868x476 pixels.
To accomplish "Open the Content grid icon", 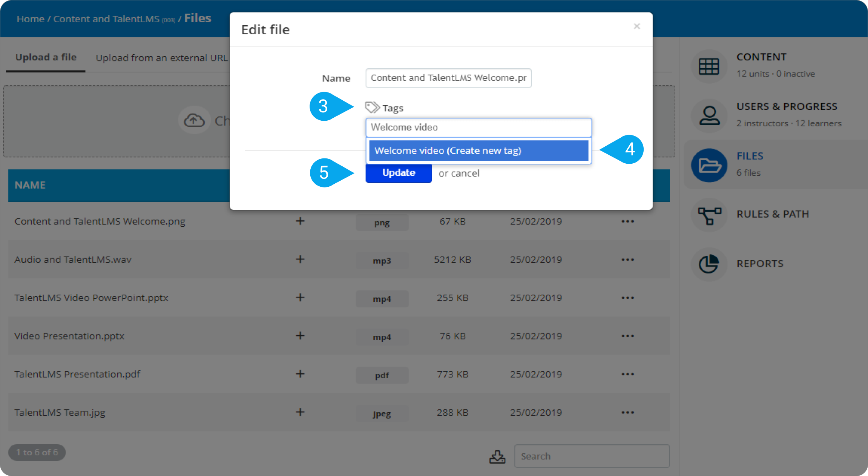I will (709, 66).
